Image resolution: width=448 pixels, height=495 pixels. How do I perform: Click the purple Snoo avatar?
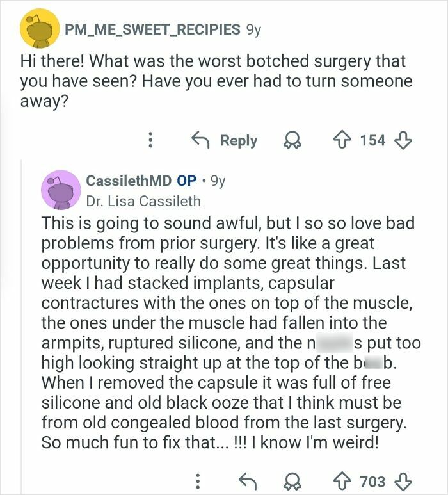(x=60, y=190)
